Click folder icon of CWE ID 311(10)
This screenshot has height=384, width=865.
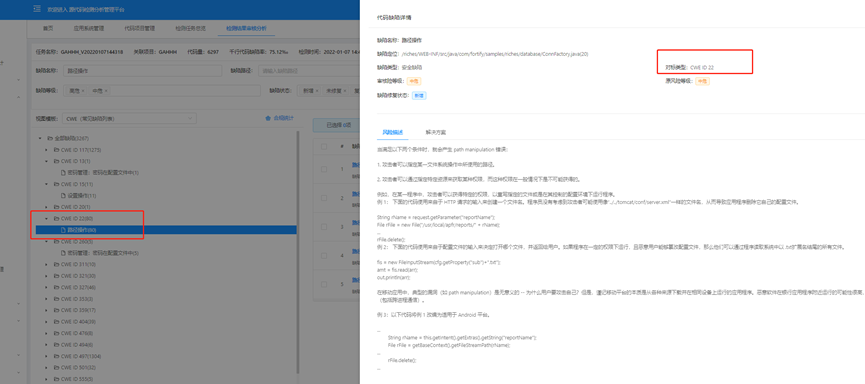coord(56,264)
